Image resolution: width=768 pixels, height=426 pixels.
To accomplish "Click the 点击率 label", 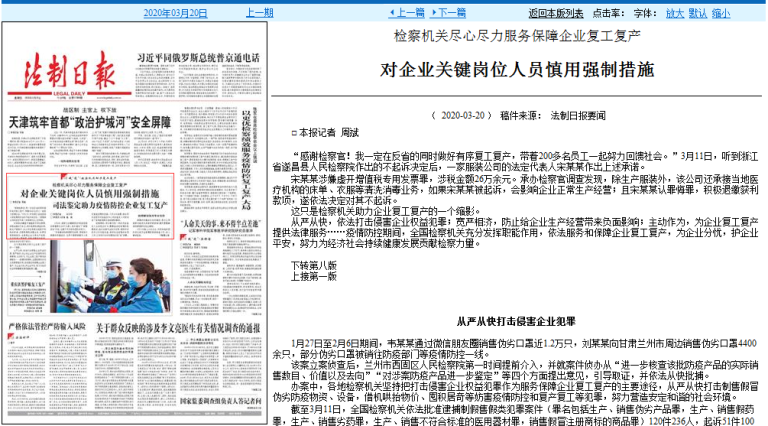I will point(608,13).
